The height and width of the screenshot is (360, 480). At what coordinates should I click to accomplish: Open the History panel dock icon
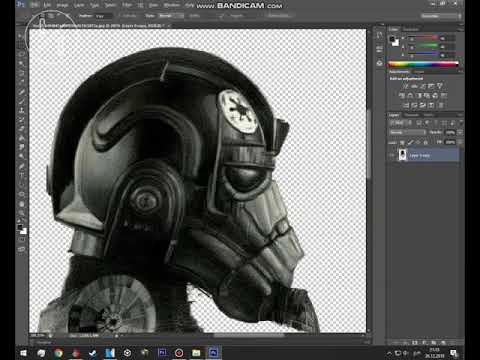pos(380,35)
